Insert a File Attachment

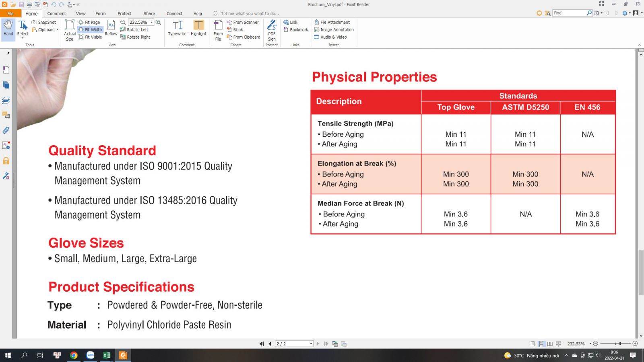point(332,22)
